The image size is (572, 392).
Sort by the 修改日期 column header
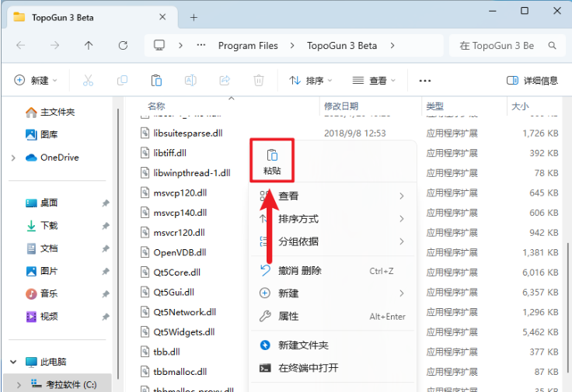[x=341, y=106]
